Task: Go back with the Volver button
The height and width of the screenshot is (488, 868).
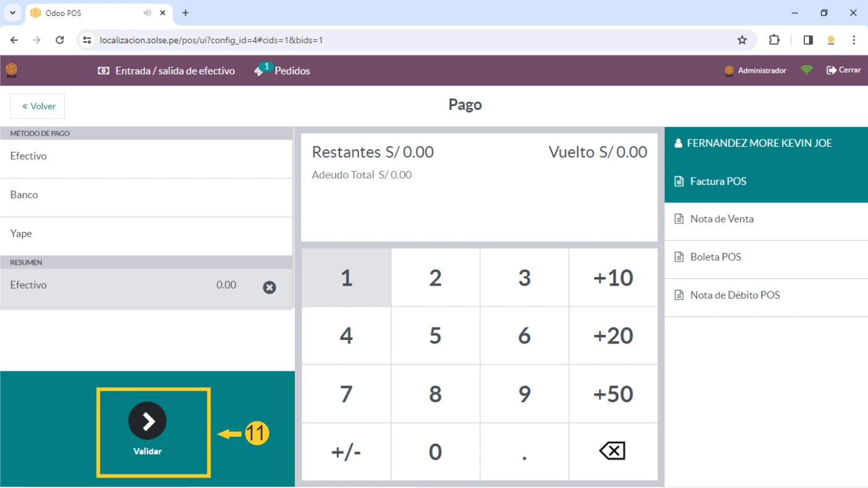Action: [x=38, y=106]
